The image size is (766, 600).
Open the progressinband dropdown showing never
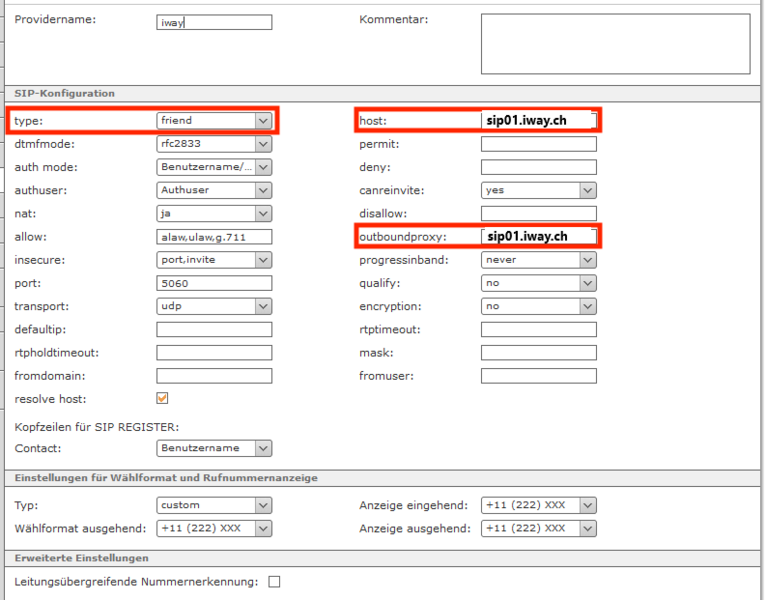coord(539,260)
